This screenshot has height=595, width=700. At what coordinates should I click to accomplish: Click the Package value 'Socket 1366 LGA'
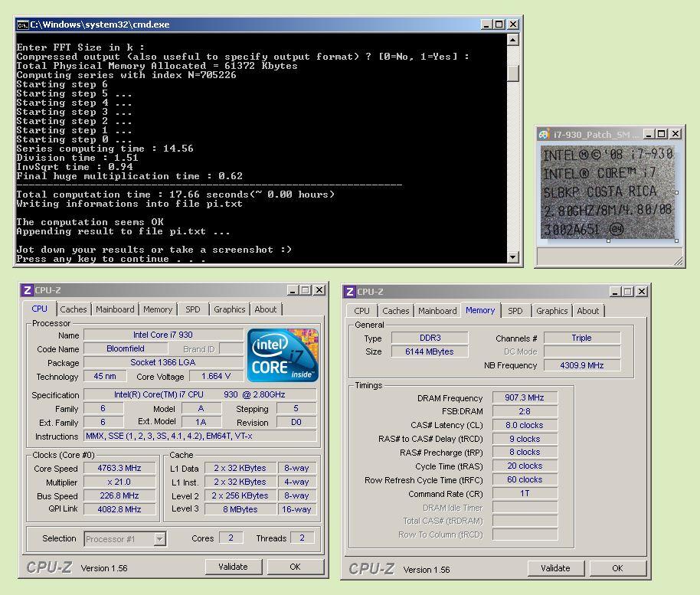pos(163,362)
